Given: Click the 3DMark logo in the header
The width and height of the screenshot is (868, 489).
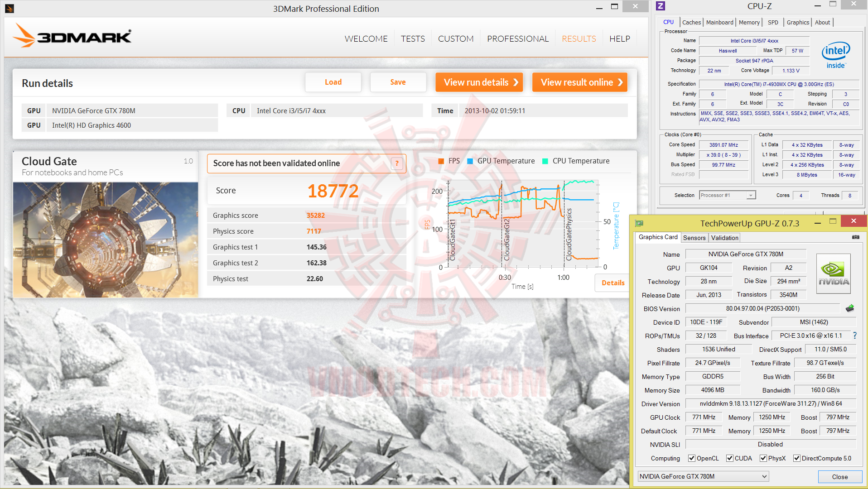Looking at the screenshot, I should 72,36.
